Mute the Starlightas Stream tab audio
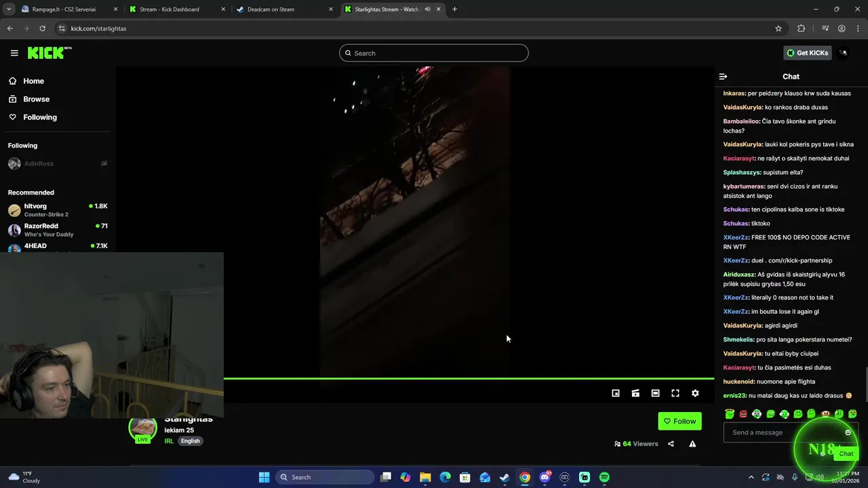 (x=427, y=9)
